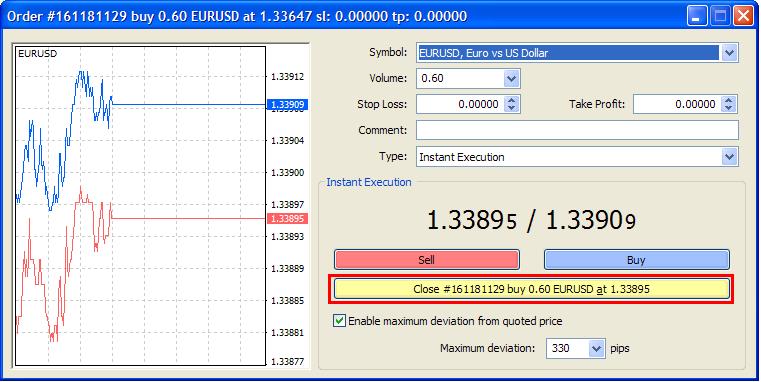Close the order window
Viewport: 761px width, 382px height.
point(744,16)
